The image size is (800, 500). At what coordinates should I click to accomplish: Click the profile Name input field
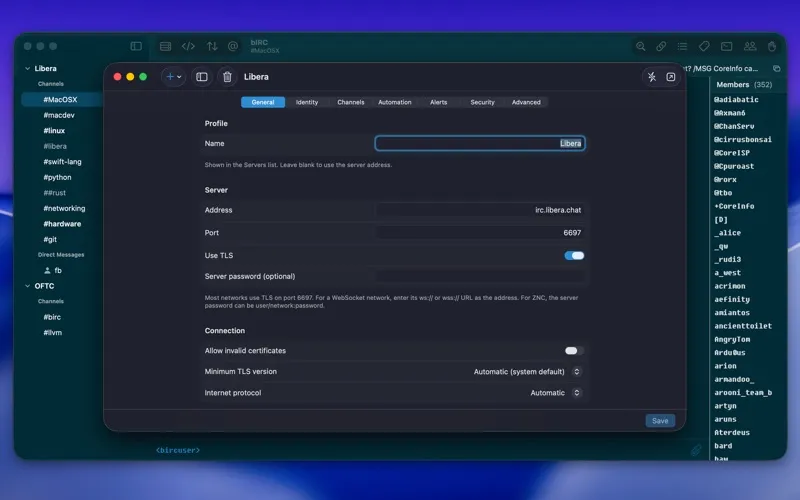(480, 143)
